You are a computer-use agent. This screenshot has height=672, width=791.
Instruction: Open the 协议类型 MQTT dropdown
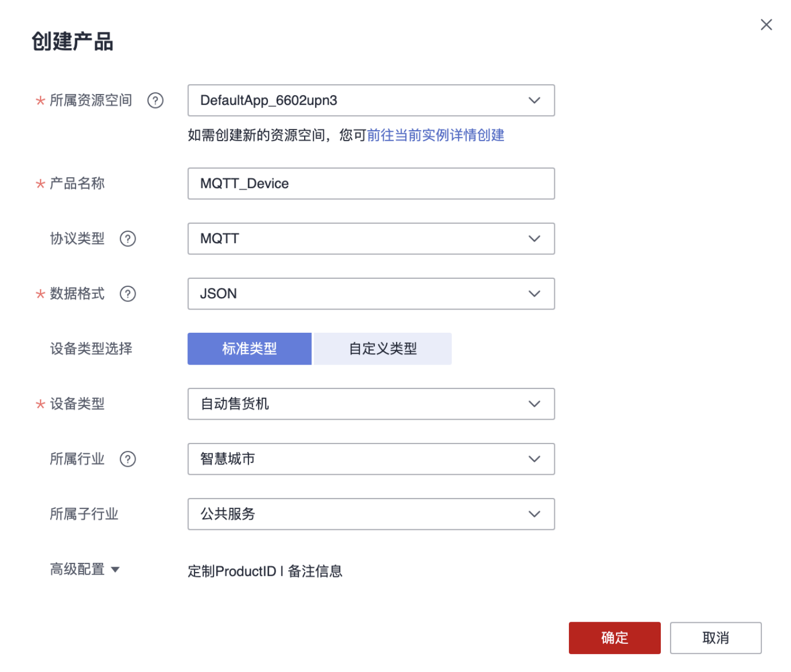[371, 239]
